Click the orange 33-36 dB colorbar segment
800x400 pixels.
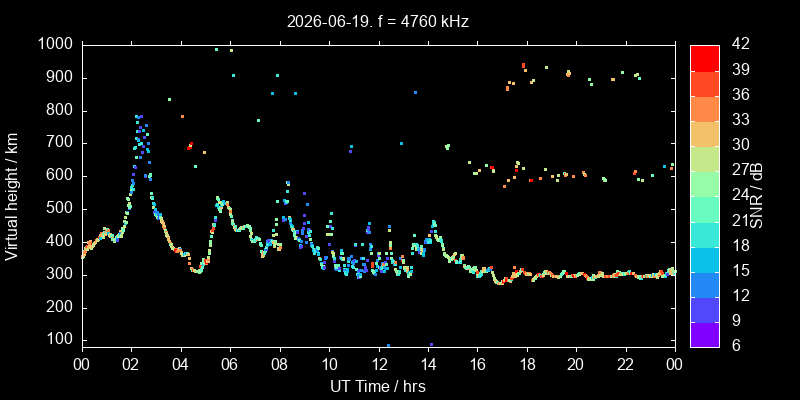point(705,108)
